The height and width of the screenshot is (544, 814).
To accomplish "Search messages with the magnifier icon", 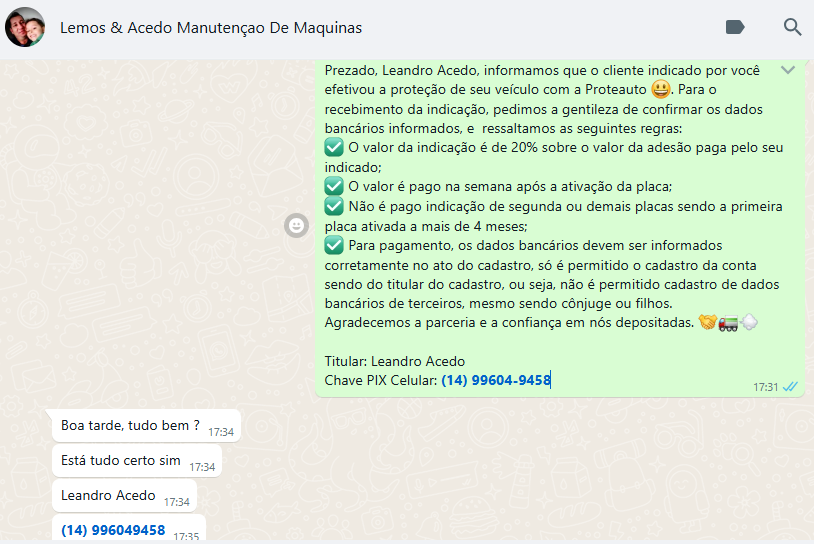I will tap(792, 27).
